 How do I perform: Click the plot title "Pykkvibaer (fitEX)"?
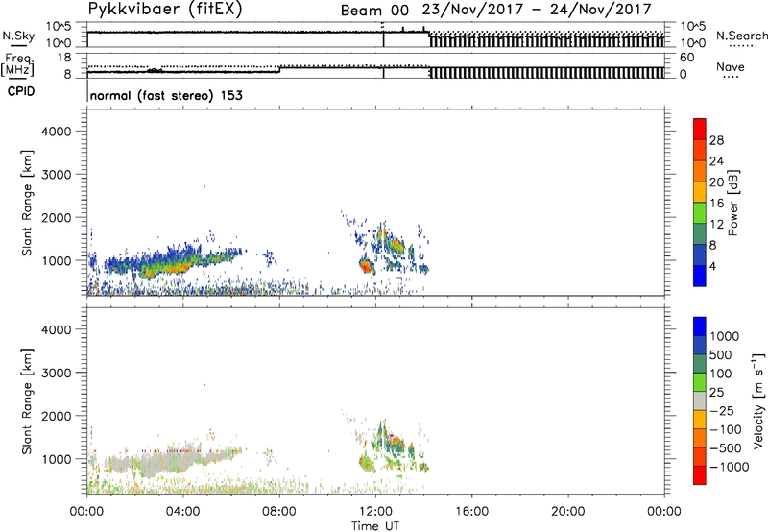tap(165, 9)
